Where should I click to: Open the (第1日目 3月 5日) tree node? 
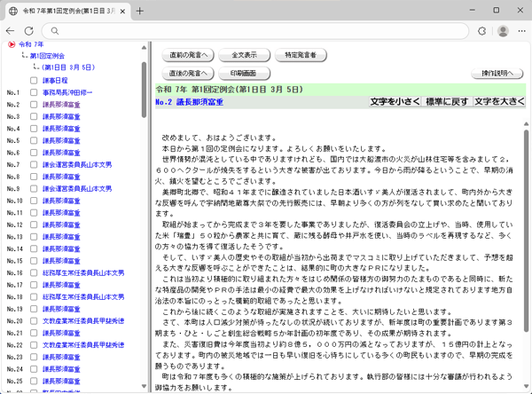pyautogui.click(x=68, y=67)
